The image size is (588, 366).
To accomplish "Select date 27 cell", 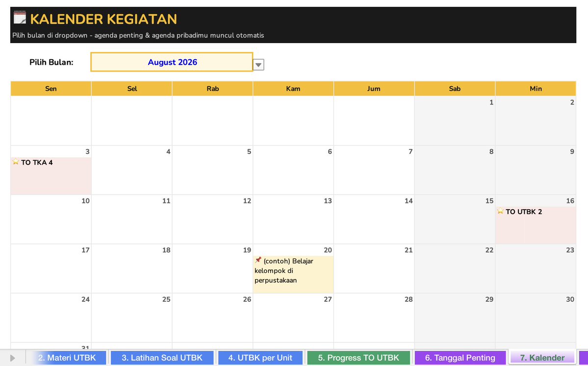I will (x=293, y=317).
